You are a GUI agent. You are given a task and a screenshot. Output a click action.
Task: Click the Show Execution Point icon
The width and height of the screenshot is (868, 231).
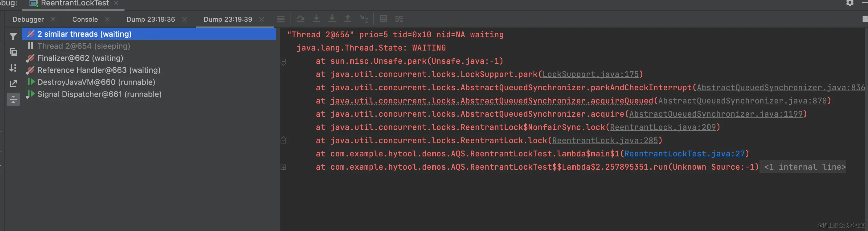pyautogui.click(x=281, y=19)
